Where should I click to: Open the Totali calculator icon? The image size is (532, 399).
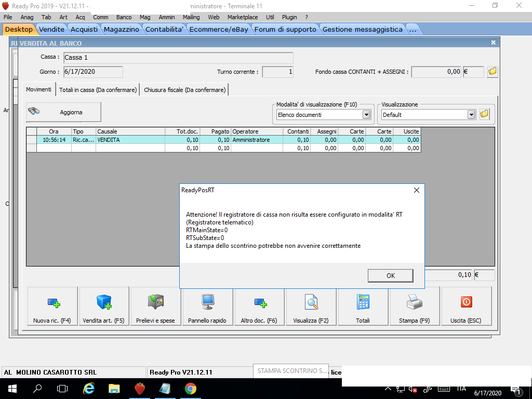click(363, 302)
